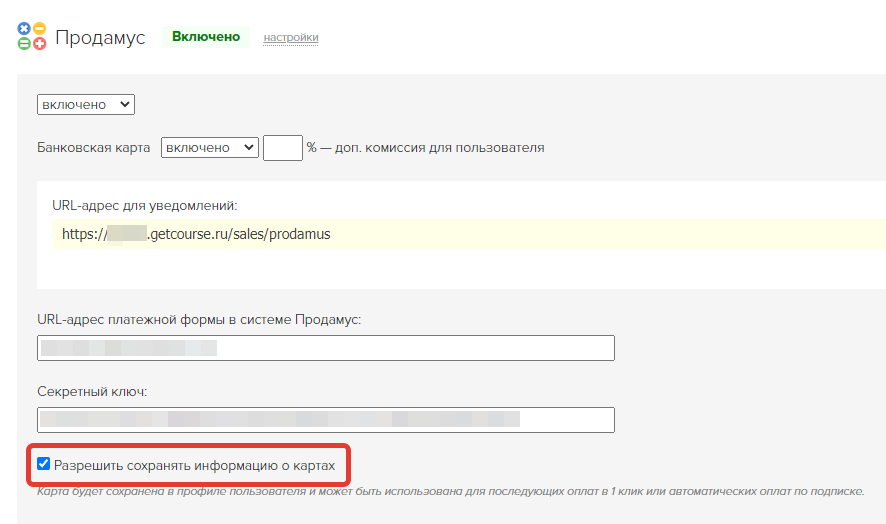Click the Продамус heading text
The width and height of the screenshot is (886, 524).
point(100,38)
